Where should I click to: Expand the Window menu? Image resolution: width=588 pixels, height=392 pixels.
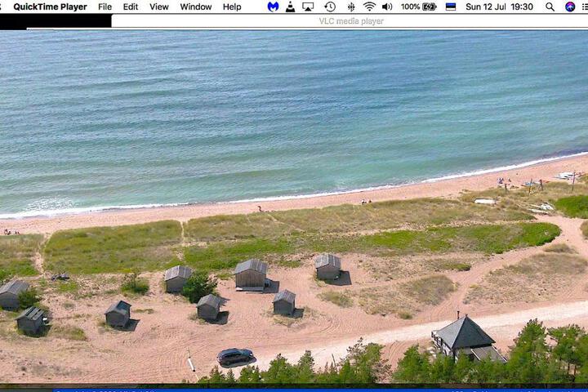click(196, 7)
